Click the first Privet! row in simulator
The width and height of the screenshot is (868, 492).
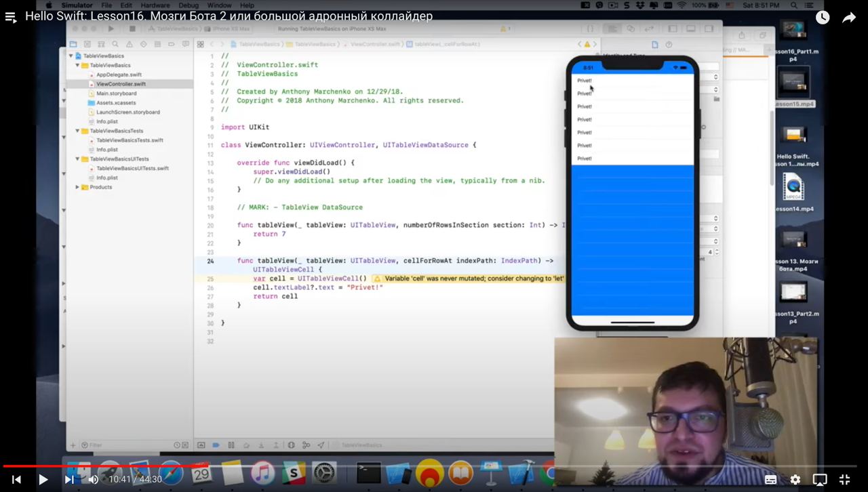[632, 81]
